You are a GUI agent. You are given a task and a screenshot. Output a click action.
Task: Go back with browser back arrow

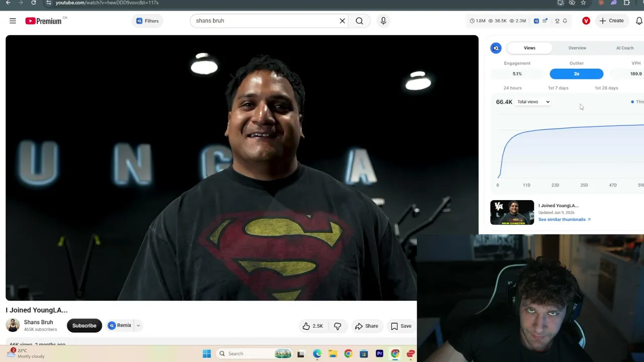tap(8, 3)
